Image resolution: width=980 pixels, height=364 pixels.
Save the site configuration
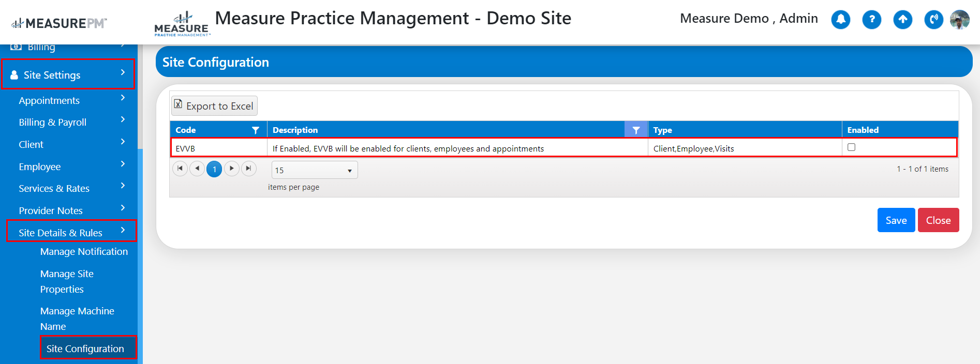click(896, 220)
